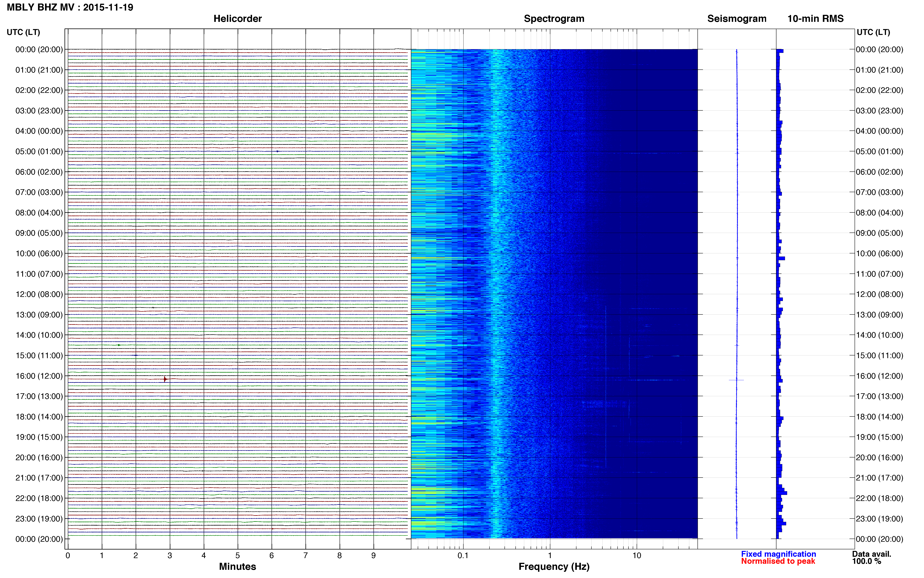Click the tallest RMS bar before 22:00
The height and width of the screenshot is (578, 924).
782,493
